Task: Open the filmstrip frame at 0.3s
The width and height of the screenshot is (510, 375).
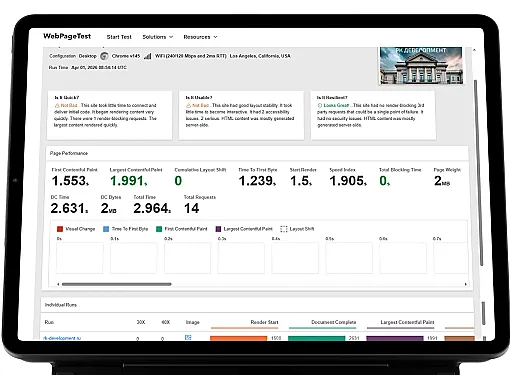Action: 241,258
